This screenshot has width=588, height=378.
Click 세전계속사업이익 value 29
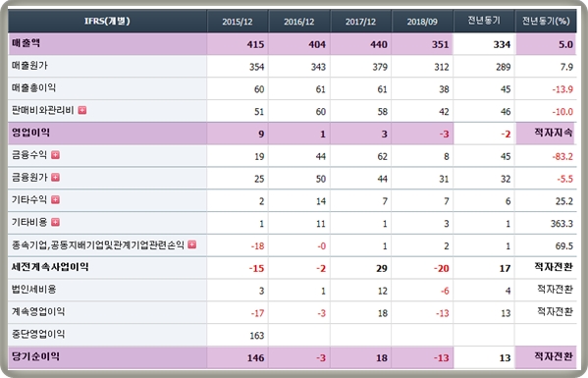[x=382, y=268]
